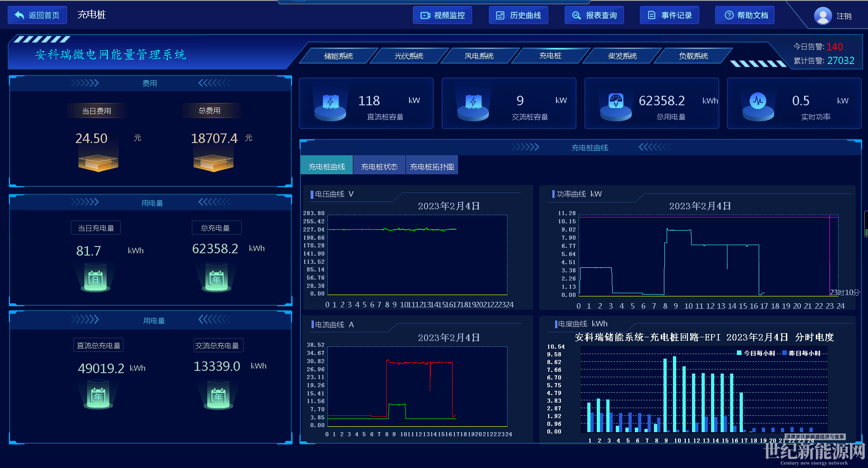868x468 pixels.
Task: Toggle 今日每小时 legend series
Action: tap(756, 353)
